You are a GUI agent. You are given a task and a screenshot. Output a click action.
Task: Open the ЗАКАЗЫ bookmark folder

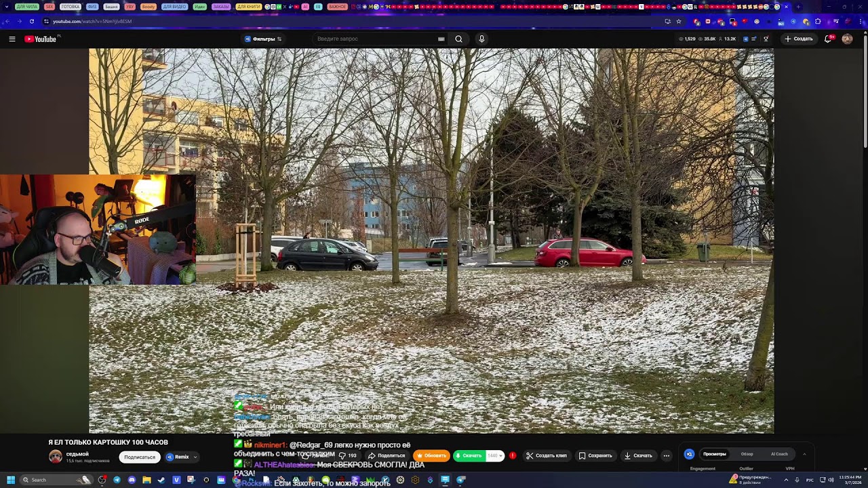tap(221, 7)
